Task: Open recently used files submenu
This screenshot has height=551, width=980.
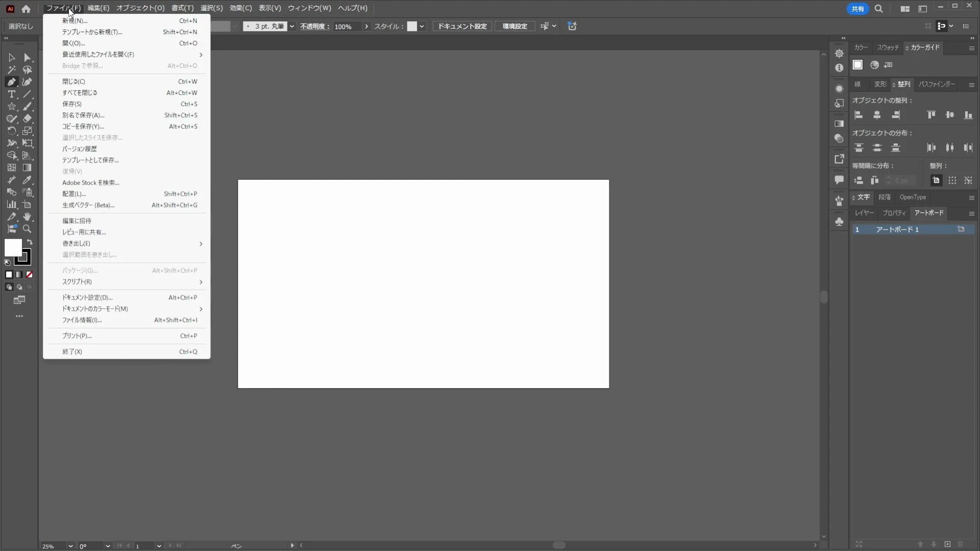Action: (x=127, y=55)
